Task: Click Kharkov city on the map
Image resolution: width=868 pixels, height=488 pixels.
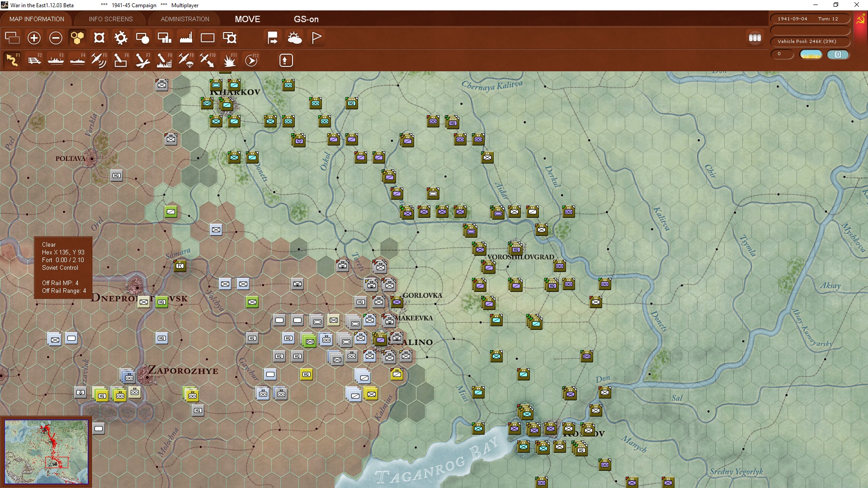Action: coord(226,104)
